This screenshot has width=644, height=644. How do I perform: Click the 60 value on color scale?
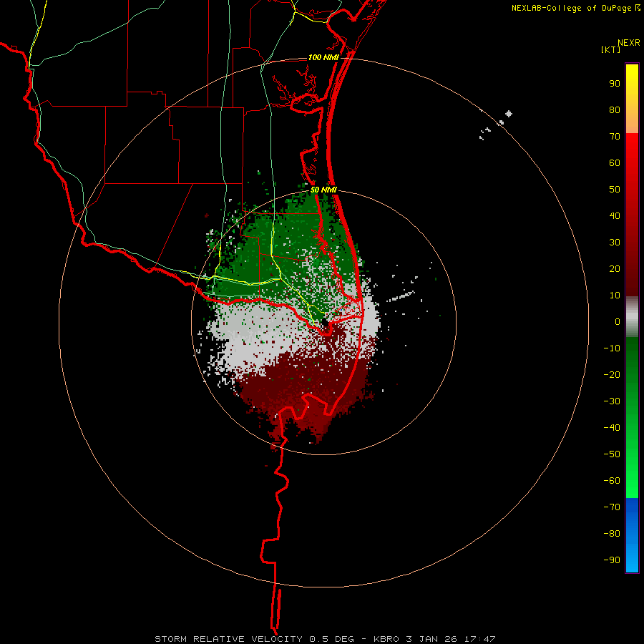(615, 163)
